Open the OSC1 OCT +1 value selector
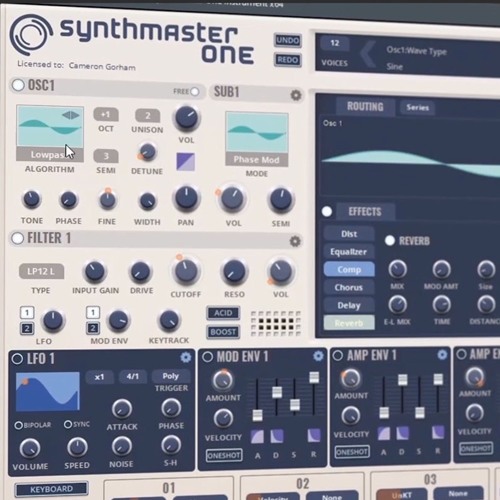Screen dimensions: 500x500 pos(106,114)
